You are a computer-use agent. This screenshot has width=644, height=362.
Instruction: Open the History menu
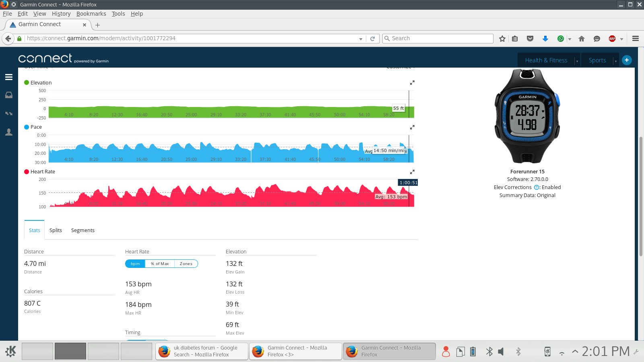click(x=61, y=14)
